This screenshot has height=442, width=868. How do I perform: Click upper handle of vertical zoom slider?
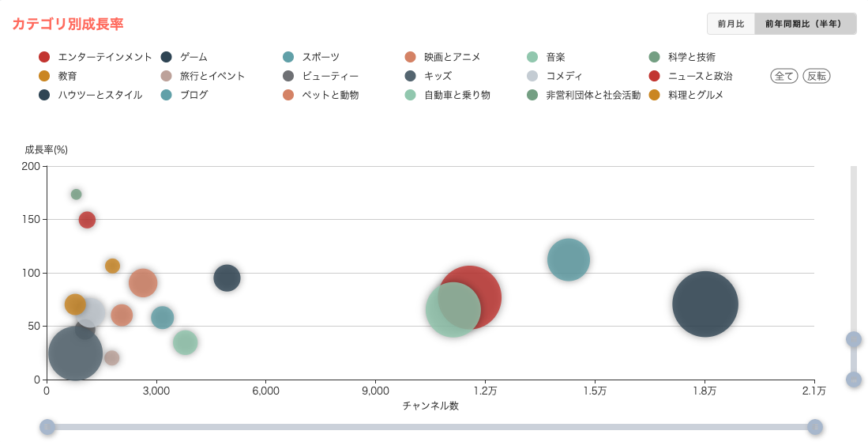(x=854, y=339)
